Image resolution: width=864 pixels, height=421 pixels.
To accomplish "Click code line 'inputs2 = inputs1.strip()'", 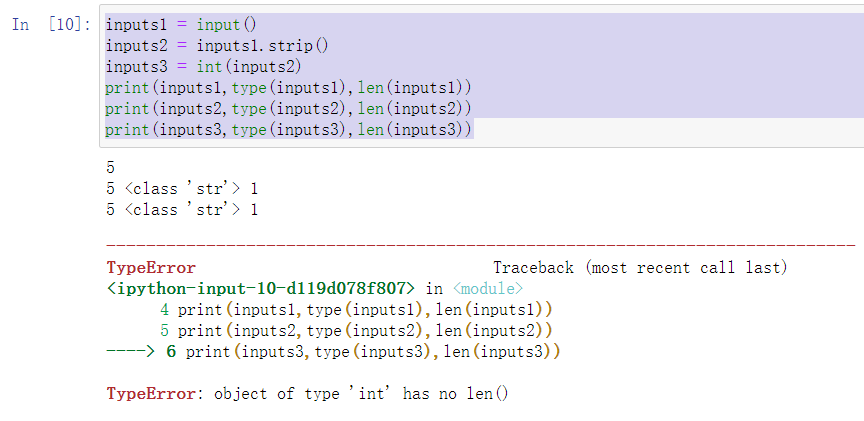I will 217,46.
